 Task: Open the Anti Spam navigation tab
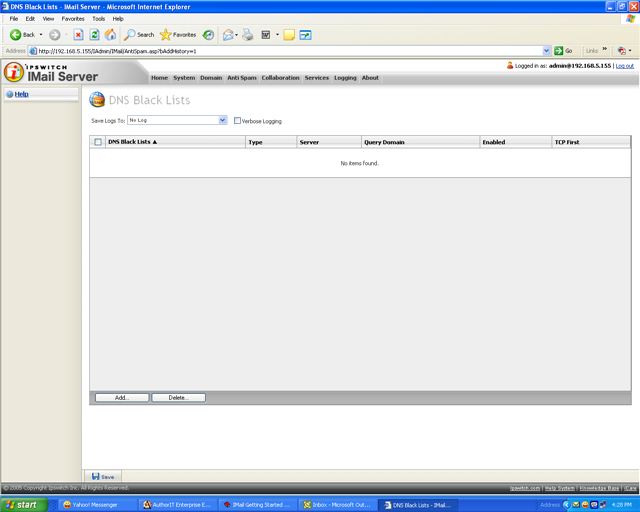tap(242, 78)
